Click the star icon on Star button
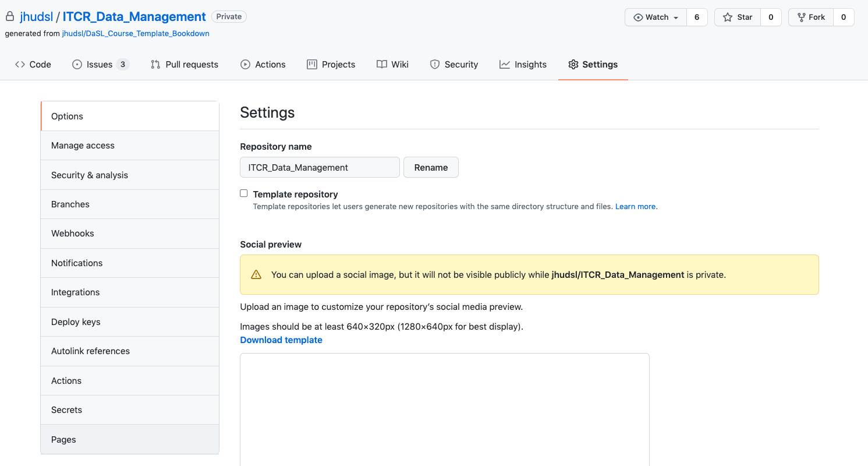 (x=728, y=17)
